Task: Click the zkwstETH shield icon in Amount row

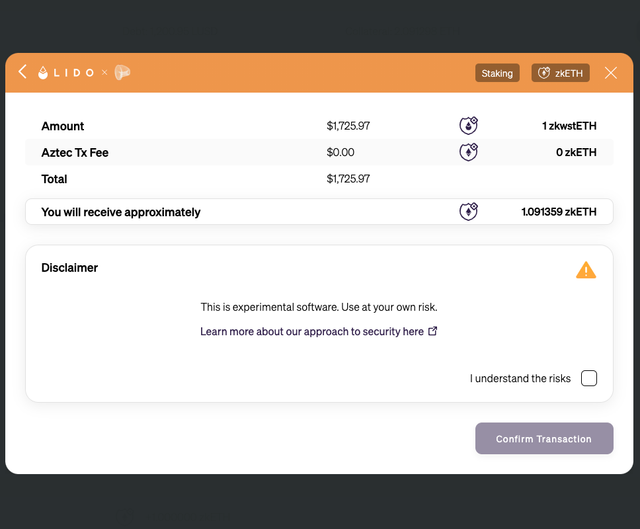Action: click(469, 126)
